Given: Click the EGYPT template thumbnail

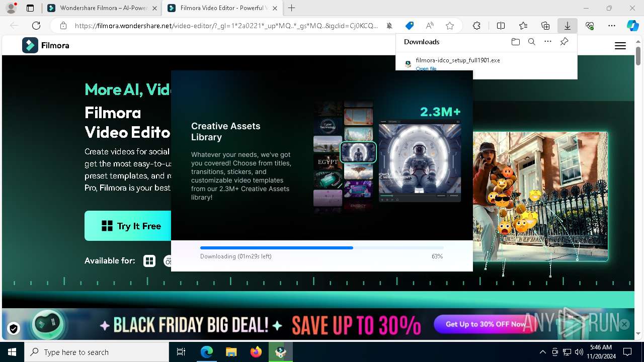Looking at the screenshot, I should click(328, 162).
